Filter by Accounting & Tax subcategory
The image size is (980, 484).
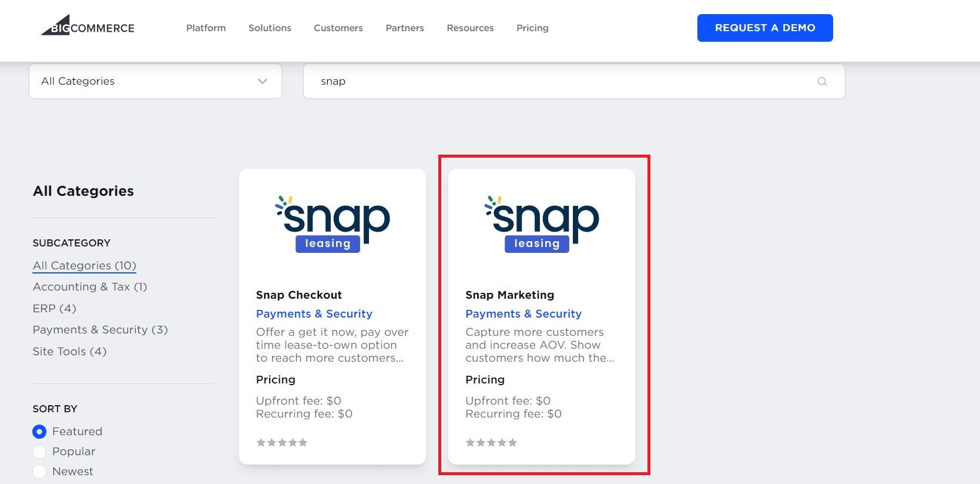click(x=90, y=286)
